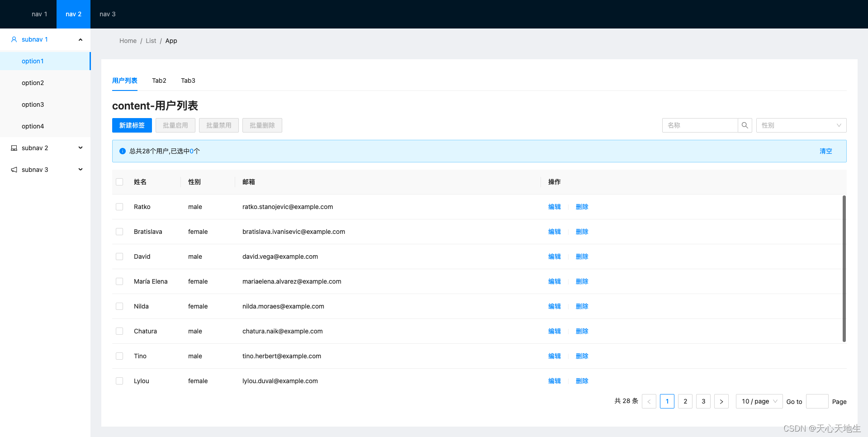
Task: Click the megaphone icon beside subnav 3
Action: (14, 170)
